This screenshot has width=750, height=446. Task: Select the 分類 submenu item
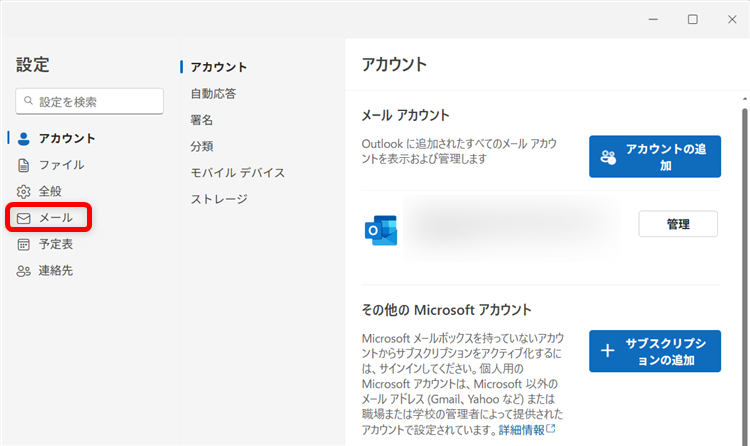tap(201, 146)
